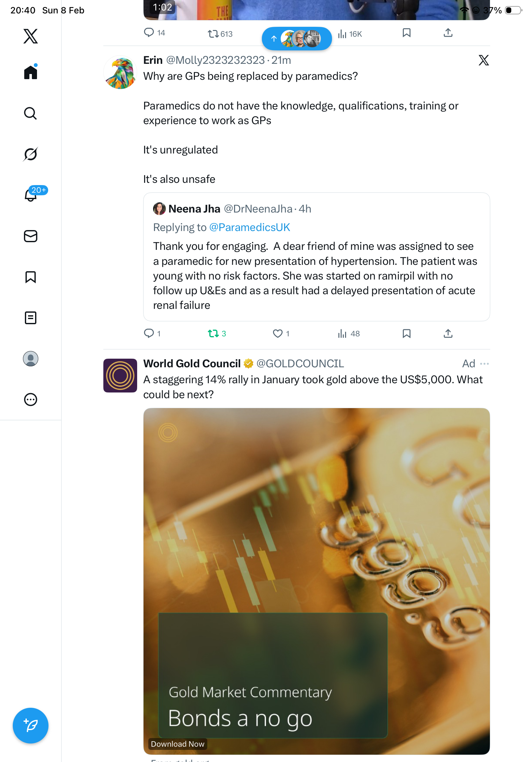Open the Search icon in sidebar

point(30,114)
